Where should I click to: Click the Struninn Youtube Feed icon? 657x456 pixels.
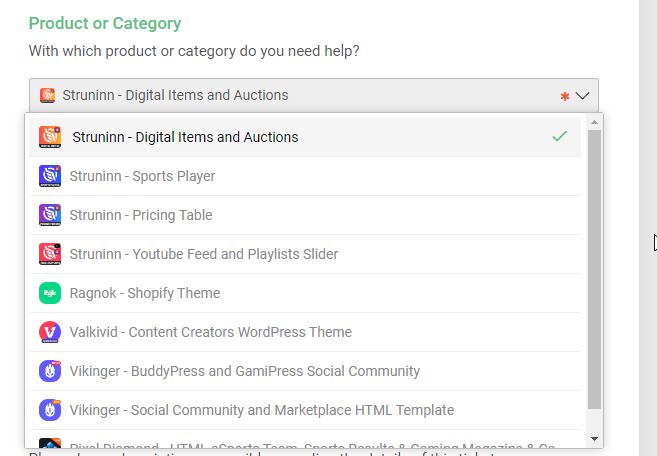50,254
